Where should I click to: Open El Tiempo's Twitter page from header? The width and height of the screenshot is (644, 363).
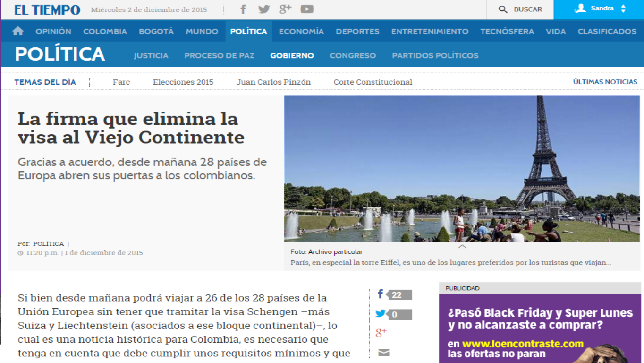(264, 9)
